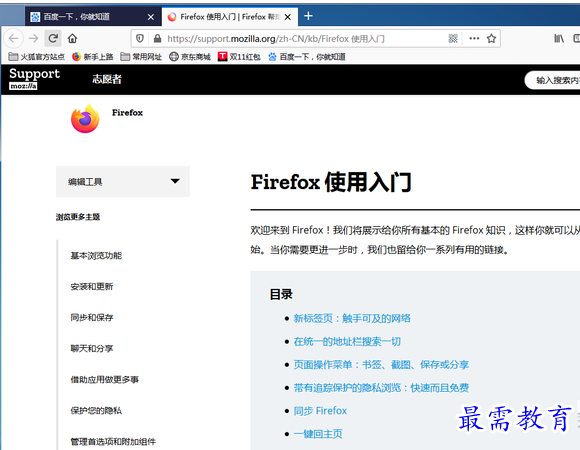
Task: Close the Firefox 使用入门 tab
Action: point(288,17)
